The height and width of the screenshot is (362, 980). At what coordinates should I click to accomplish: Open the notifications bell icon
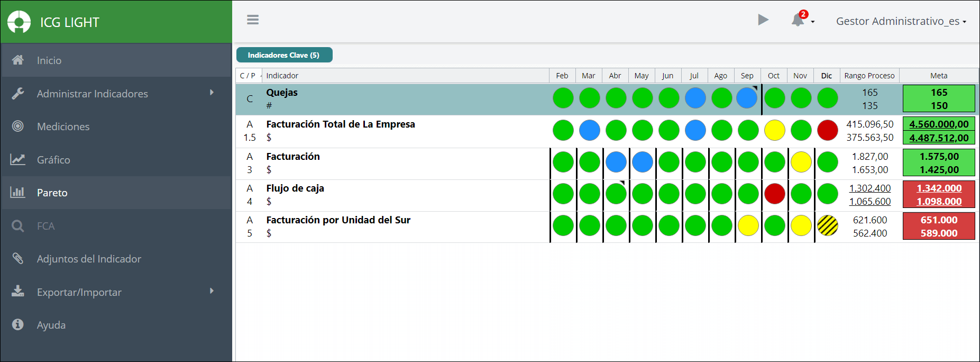(798, 21)
